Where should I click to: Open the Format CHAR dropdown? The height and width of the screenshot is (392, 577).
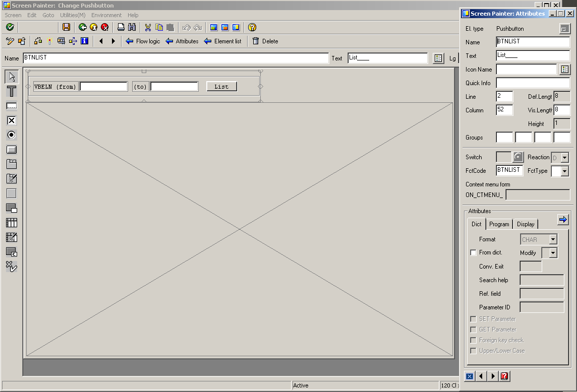click(553, 239)
